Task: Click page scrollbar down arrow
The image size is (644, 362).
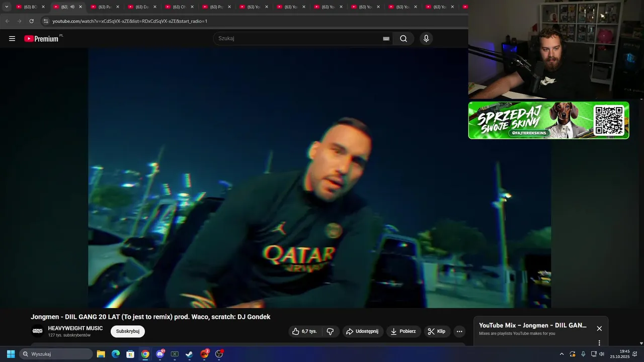Action: pyautogui.click(x=641, y=343)
